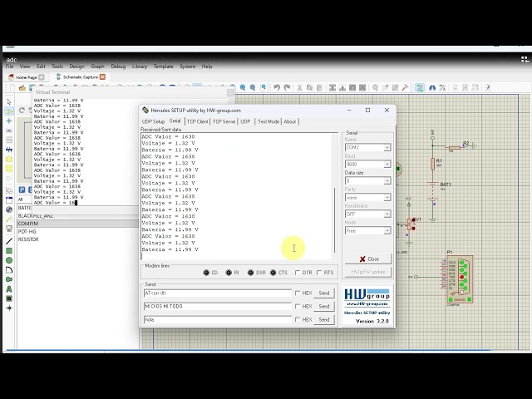Click the binoculars search icon
Screen dimensions: 532x399
(432, 87)
